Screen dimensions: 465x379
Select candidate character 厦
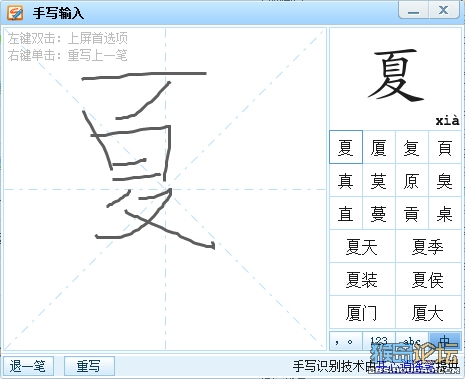tap(379, 147)
